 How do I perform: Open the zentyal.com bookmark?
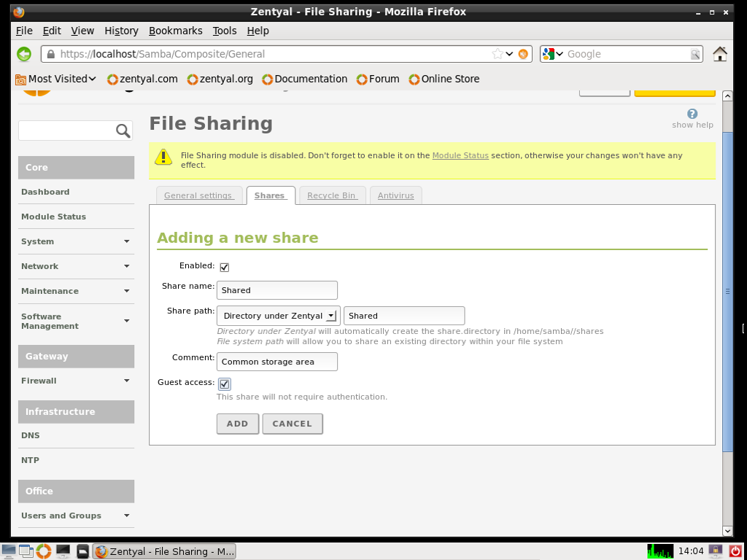point(142,79)
